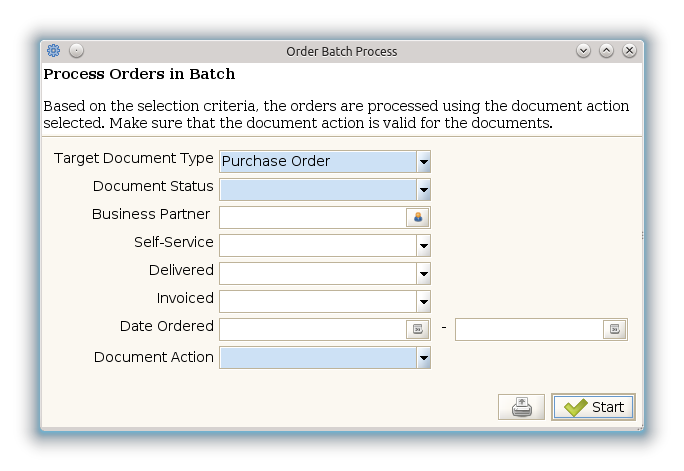Open calendar for Date Ordered start field
The width and height of the screenshot is (684, 471).
417,329
